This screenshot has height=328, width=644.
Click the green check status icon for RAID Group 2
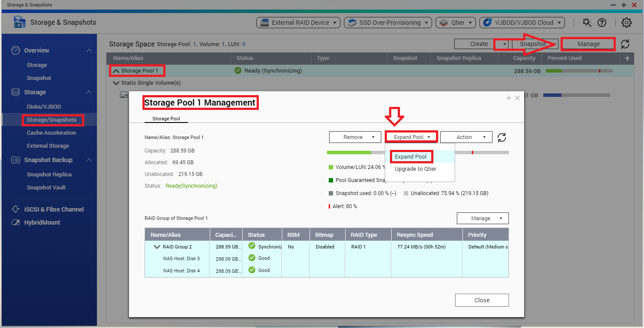252,246
